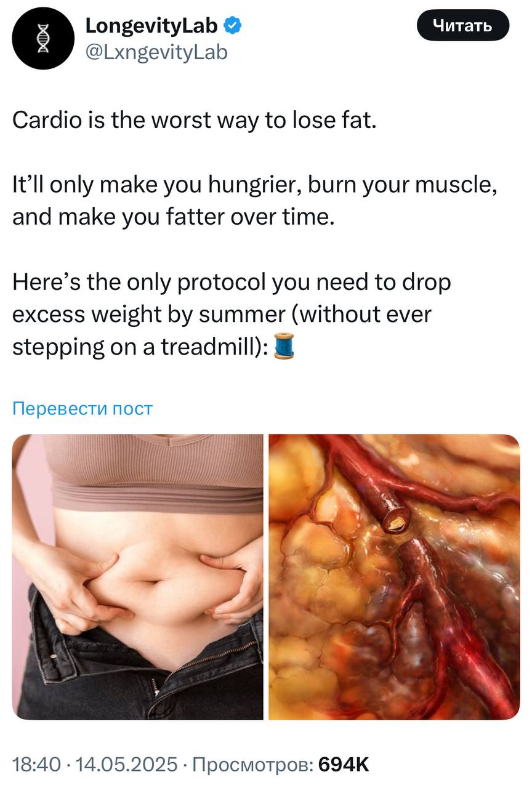
Task: Click the paragraph starting 'Here's the only protocol'
Action: tap(232, 315)
